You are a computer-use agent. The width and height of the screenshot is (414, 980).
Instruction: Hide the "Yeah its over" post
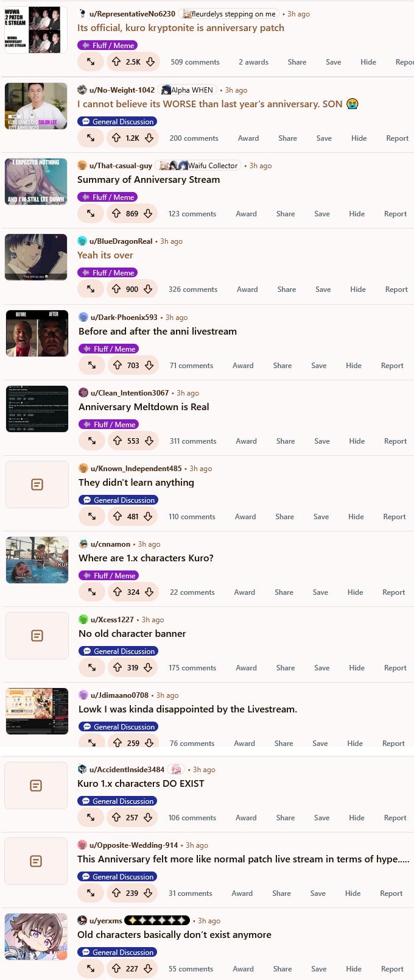(x=358, y=289)
